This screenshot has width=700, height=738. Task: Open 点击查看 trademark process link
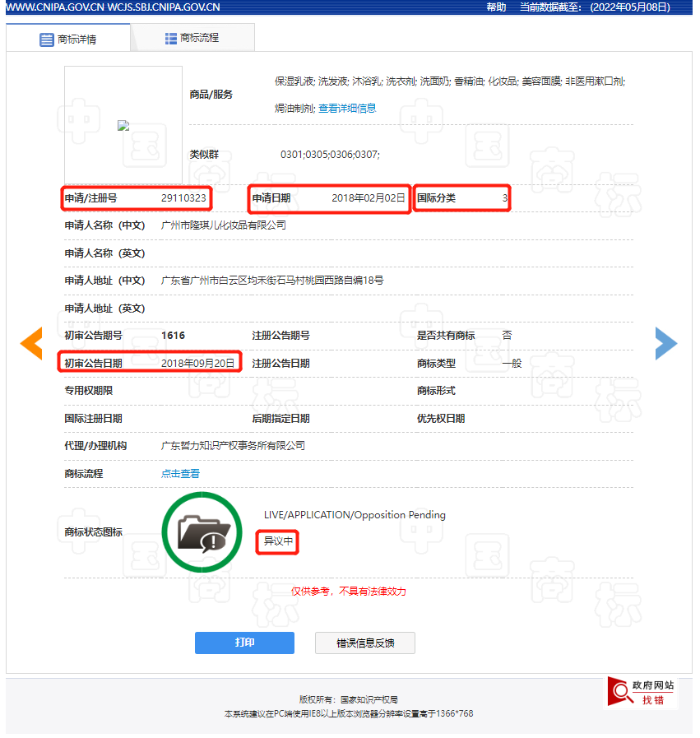point(180,473)
